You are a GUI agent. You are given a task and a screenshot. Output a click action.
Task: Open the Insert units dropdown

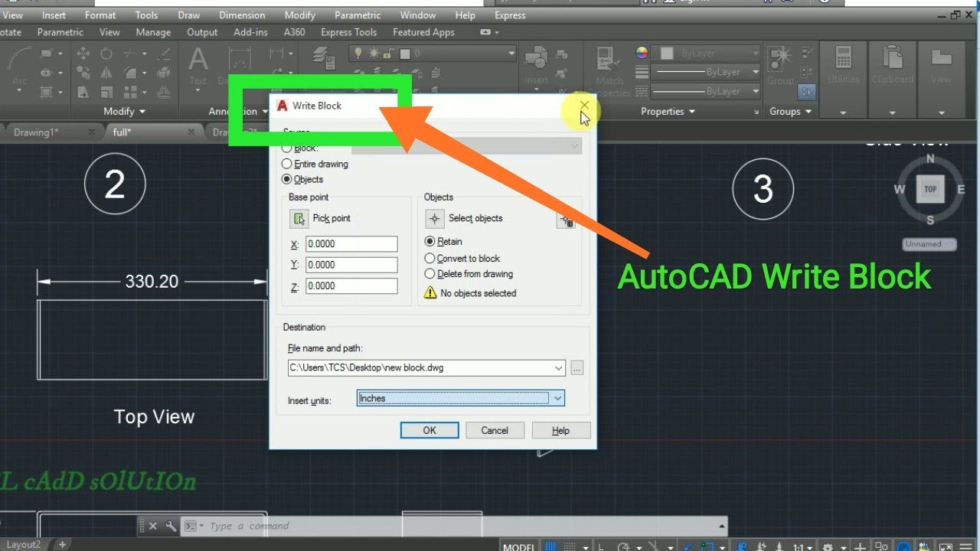coord(461,398)
